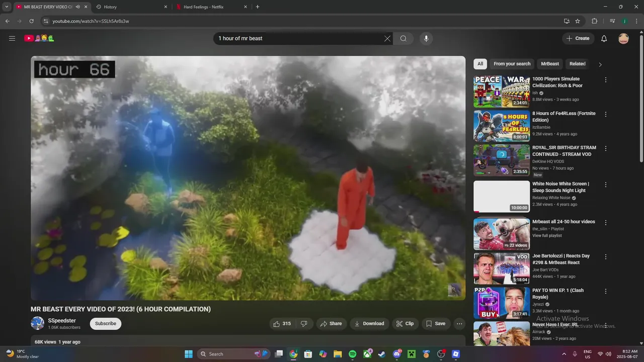Clear the search box with the X icon
The width and height of the screenshot is (644, 362).
[387, 38]
